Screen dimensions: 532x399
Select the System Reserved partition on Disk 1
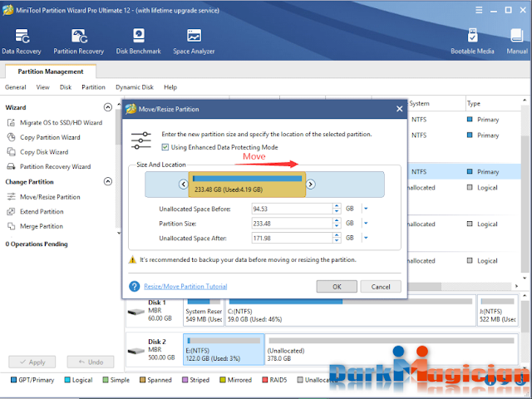coord(204,311)
